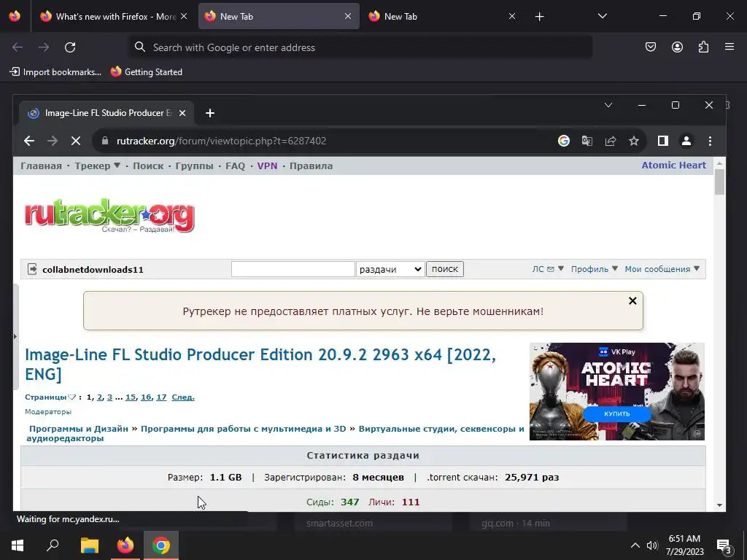The image size is (747, 560).
Task: Open Chrome tab search chevron
Action: pyautogui.click(x=608, y=105)
